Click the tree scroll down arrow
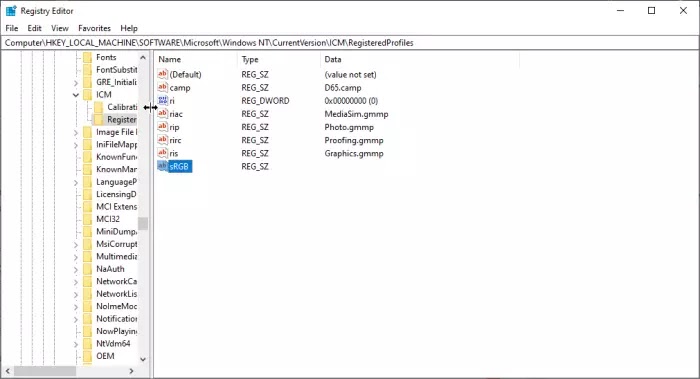 coord(143,359)
